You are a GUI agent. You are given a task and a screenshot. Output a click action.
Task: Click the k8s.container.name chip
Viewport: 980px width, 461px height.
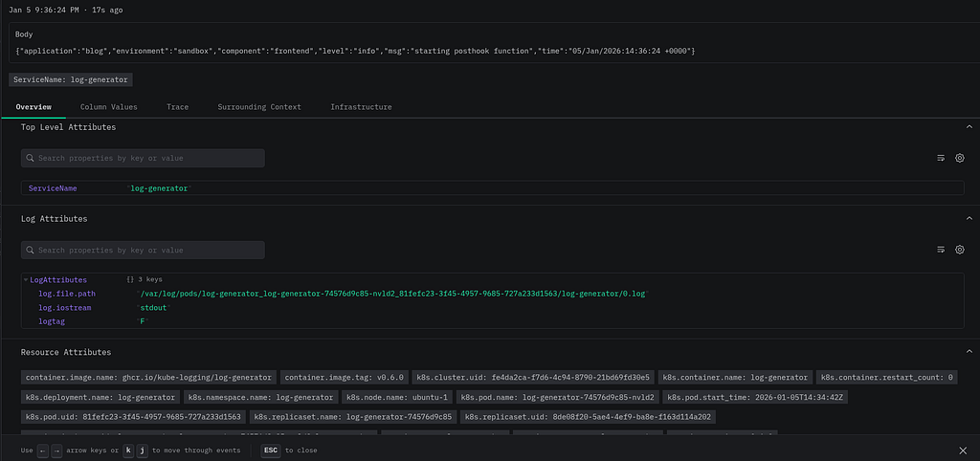[x=735, y=377]
